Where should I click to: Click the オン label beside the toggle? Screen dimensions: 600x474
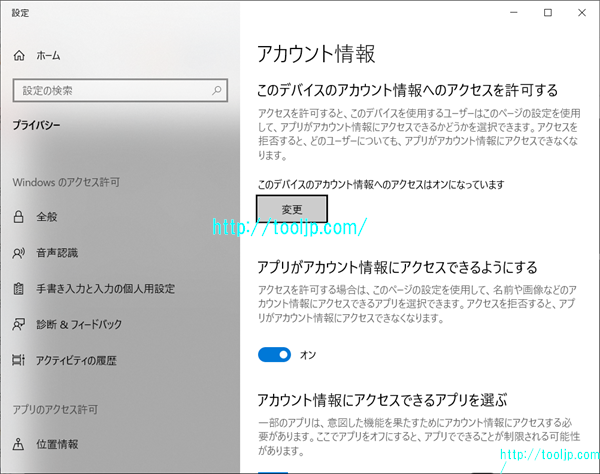(308, 355)
